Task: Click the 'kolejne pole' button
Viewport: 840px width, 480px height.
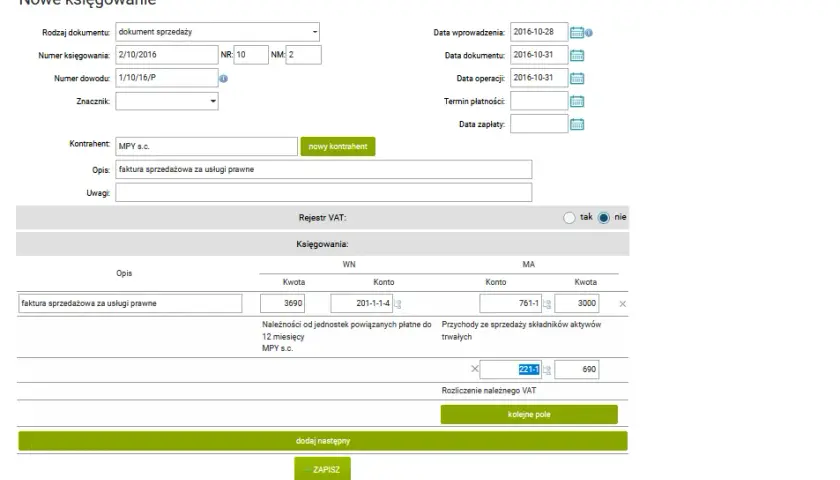Action: (x=529, y=414)
